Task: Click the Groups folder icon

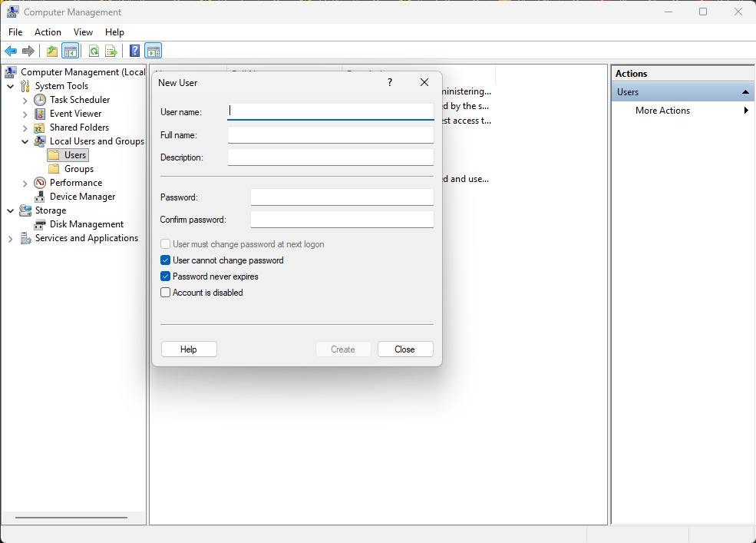Action: pos(54,169)
